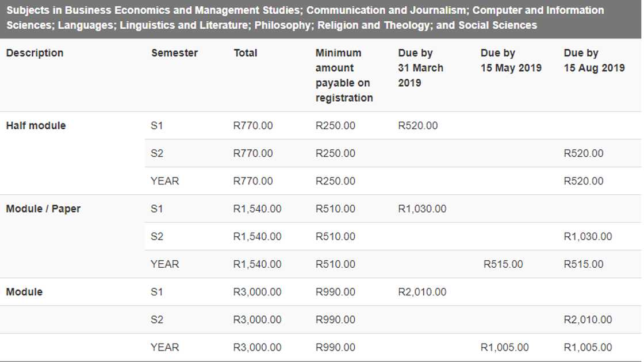The width and height of the screenshot is (644, 362).
Task: Click the Module / Paper row label
Action: pyautogui.click(x=43, y=209)
